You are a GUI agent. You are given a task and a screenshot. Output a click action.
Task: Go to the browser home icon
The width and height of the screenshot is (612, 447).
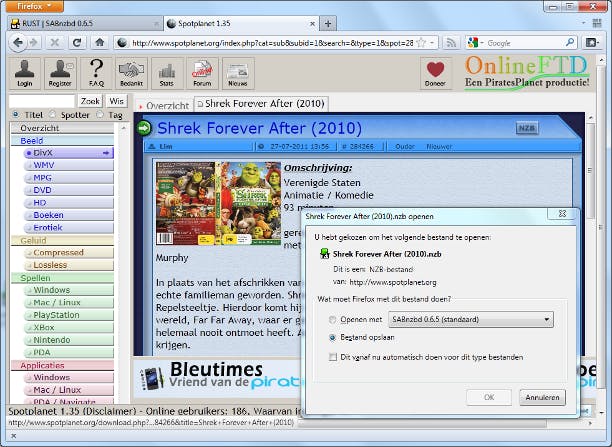click(x=100, y=43)
